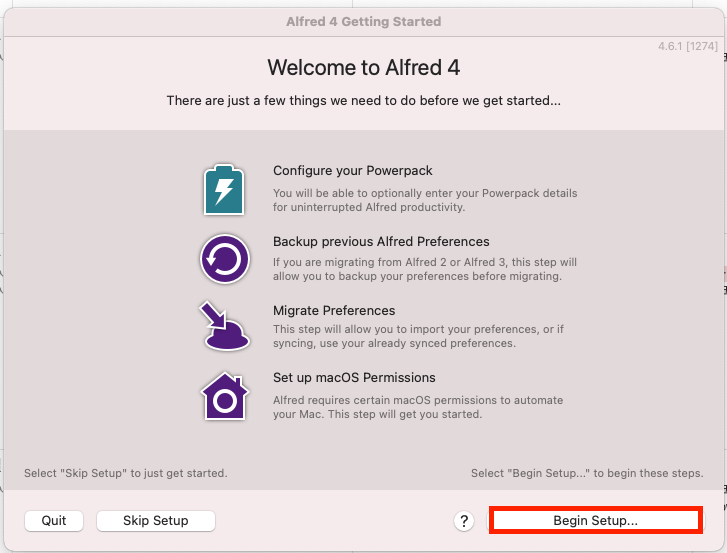This screenshot has width=727, height=553.
Task: Quit Alfred using the Quit button
Action: tap(54, 521)
